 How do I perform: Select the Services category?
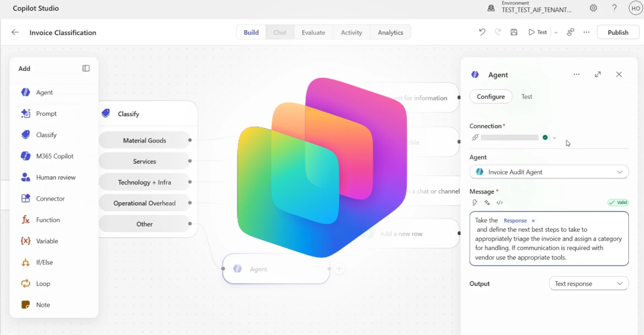[144, 161]
